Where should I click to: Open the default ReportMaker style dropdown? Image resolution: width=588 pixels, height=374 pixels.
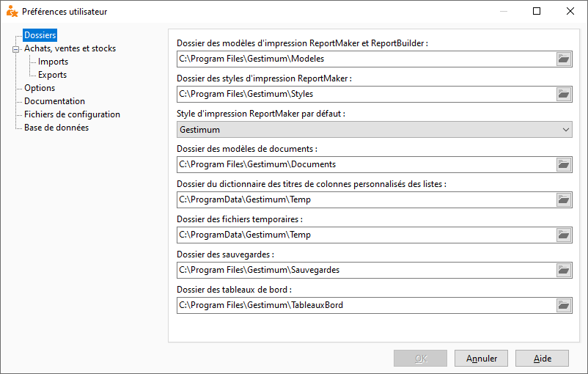tap(374, 129)
